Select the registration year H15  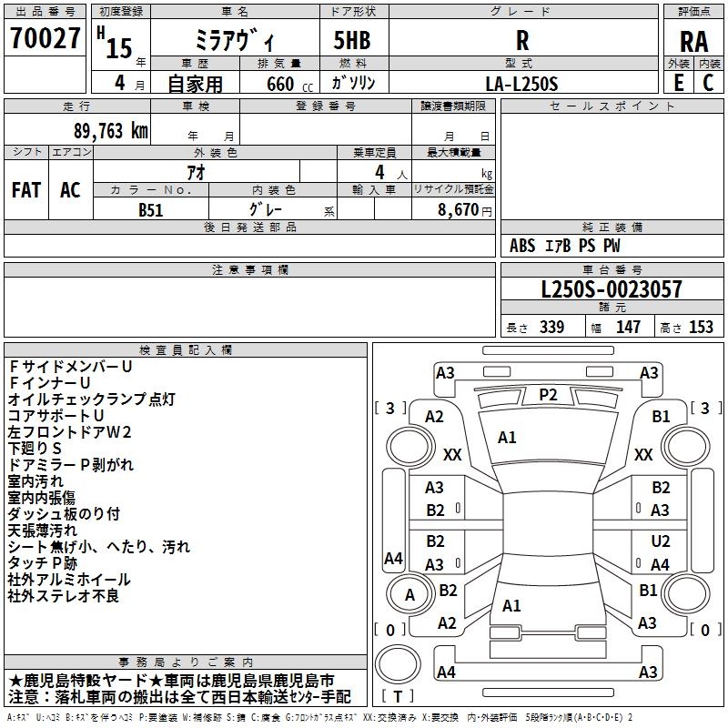click(x=116, y=43)
